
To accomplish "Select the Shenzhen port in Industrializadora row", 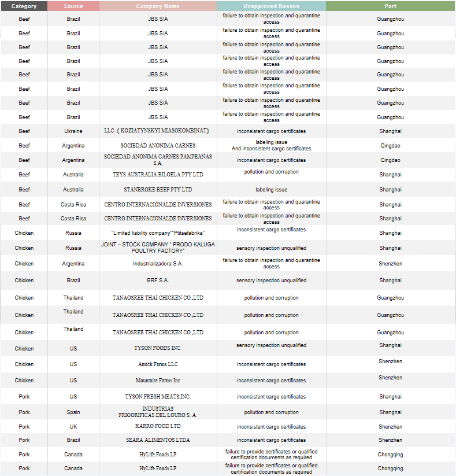I will click(x=390, y=264).
